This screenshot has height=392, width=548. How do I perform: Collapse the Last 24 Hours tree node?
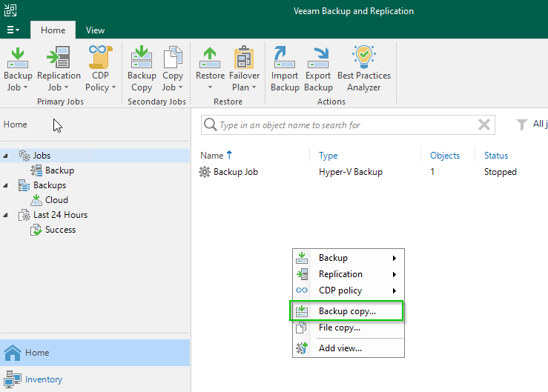[5, 215]
